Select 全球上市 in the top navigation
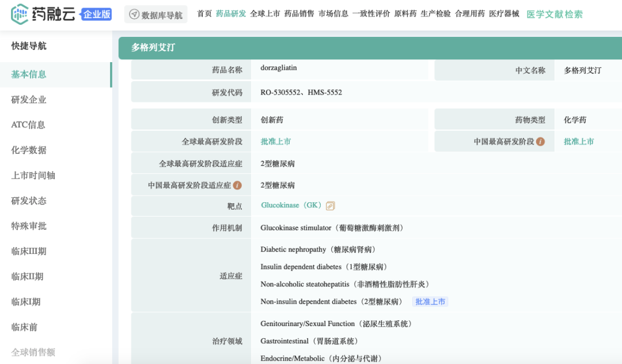The image size is (622, 364). [265, 14]
